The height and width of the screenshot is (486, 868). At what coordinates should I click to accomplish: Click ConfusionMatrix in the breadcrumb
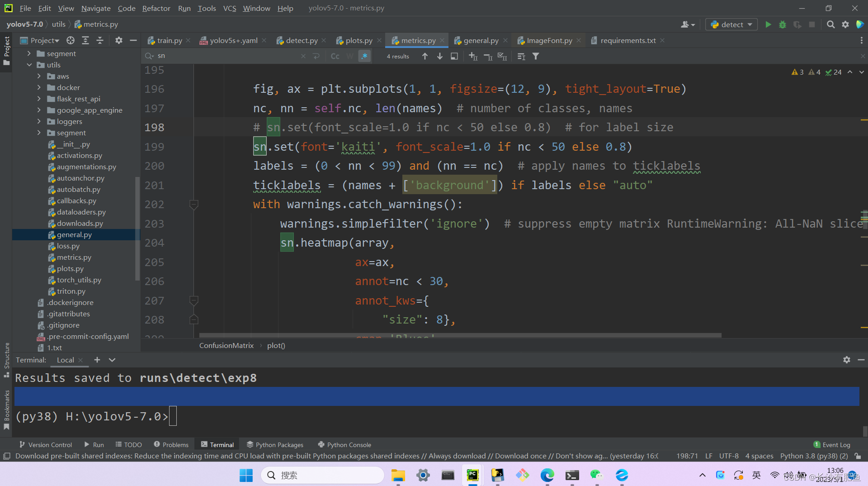(226, 345)
